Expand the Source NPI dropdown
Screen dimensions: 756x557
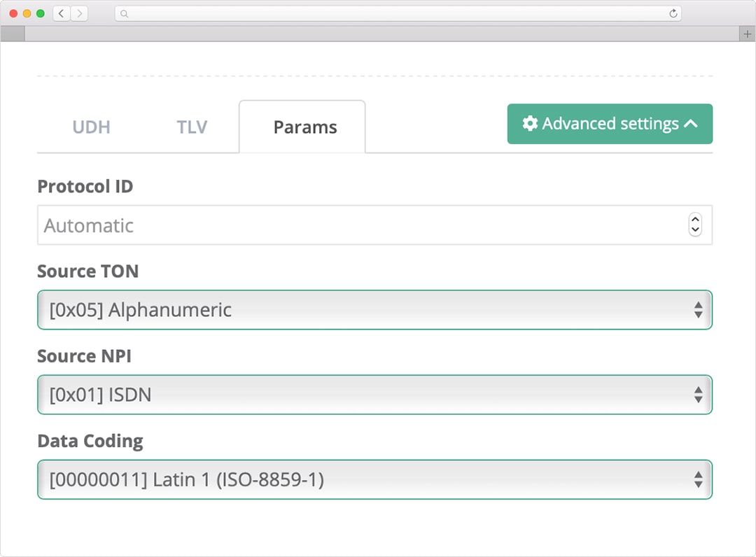pos(374,395)
